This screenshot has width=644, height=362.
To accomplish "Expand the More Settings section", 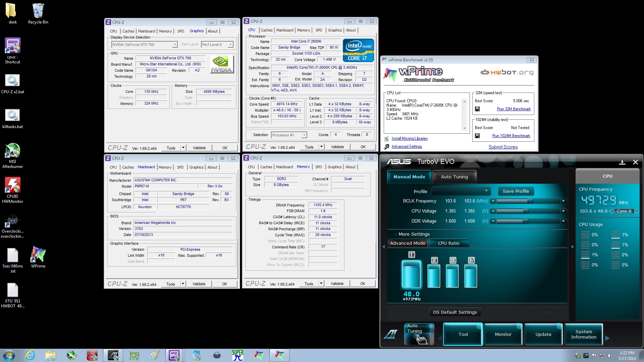I will pyautogui.click(x=414, y=234).
